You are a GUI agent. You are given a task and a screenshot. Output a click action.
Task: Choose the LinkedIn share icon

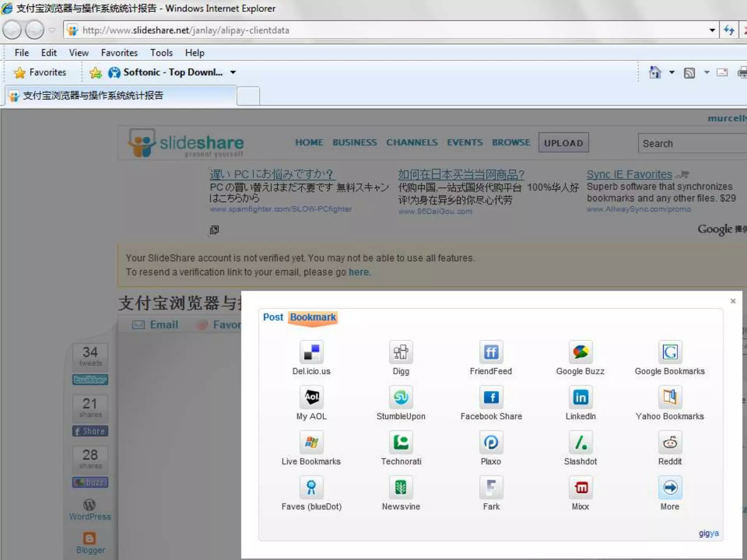pyautogui.click(x=580, y=397)
